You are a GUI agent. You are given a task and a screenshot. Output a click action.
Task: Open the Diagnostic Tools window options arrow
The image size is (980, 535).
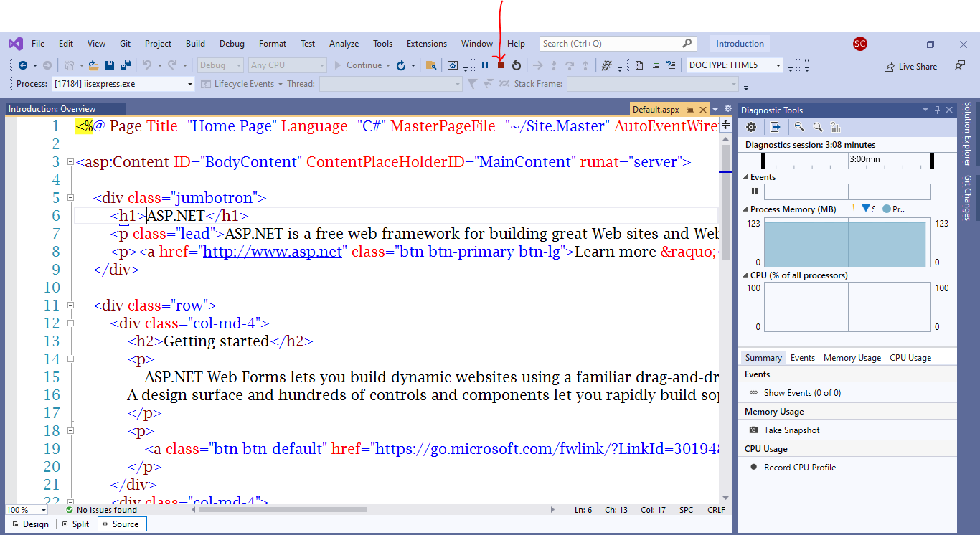(x=925, y=110)
